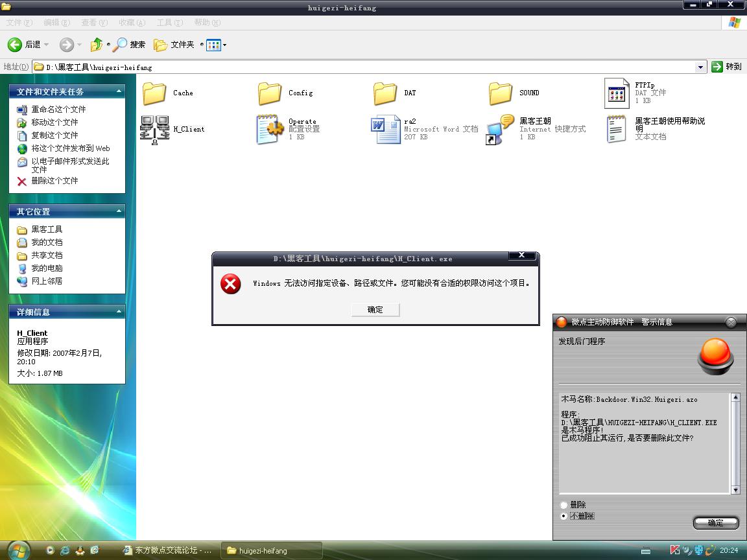Expand the address bar dropdown
Screen dimensions: 747x560
coord(700,67)
